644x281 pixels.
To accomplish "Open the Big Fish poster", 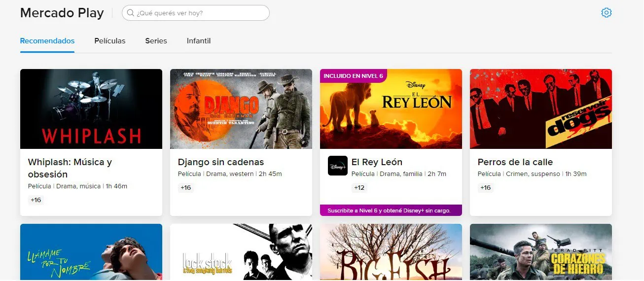I will pyautogui.click(x=391, y=252).
